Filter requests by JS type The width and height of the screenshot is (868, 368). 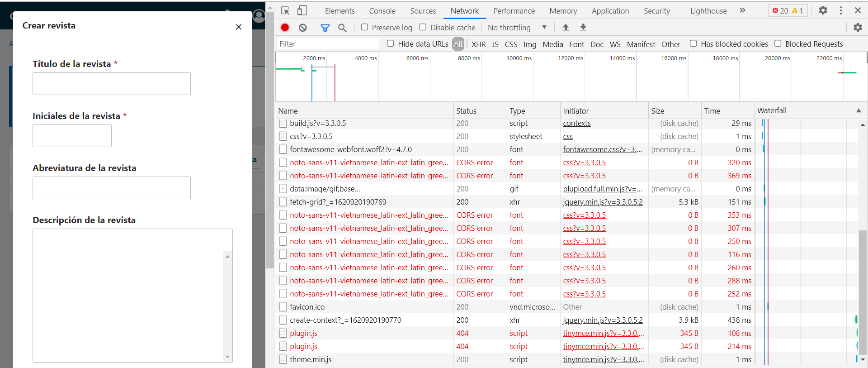495,44
